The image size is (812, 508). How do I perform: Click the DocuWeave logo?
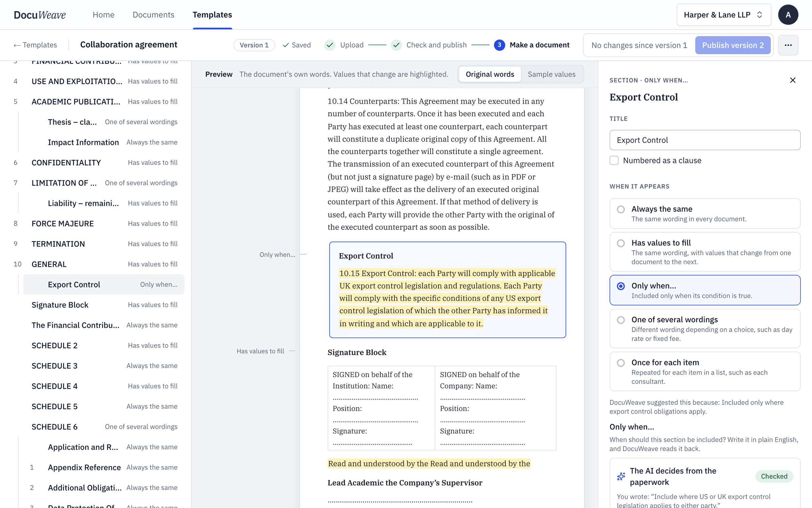[x=40, y=15]
